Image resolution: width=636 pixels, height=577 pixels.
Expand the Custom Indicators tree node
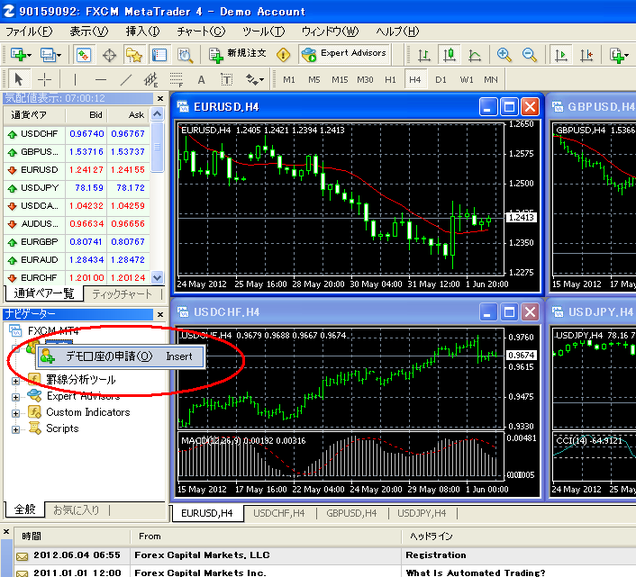15,413
